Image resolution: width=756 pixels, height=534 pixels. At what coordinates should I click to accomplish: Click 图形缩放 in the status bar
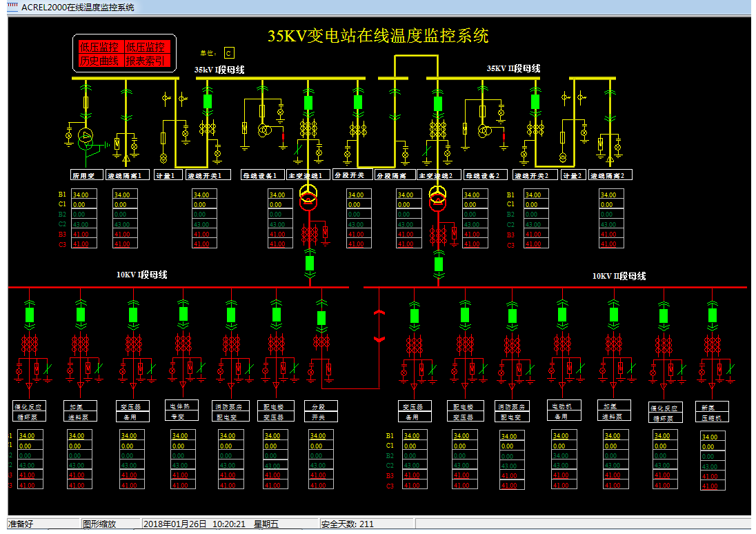pos(100,524)
